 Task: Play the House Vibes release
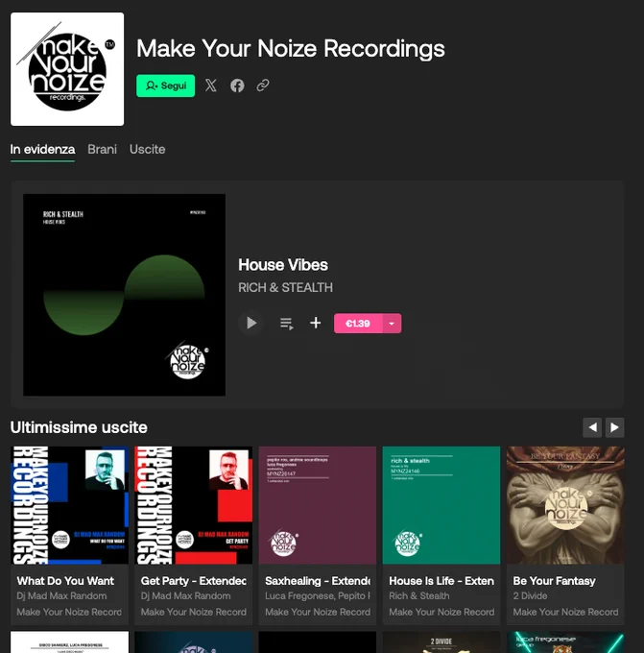(251, 324)
